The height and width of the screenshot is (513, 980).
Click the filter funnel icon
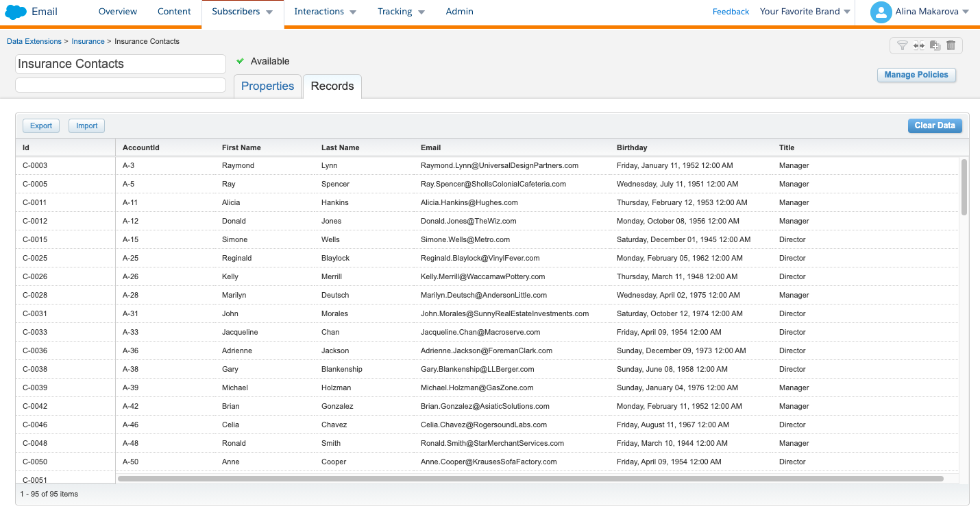pyautogui.click(x=903, y=45)
